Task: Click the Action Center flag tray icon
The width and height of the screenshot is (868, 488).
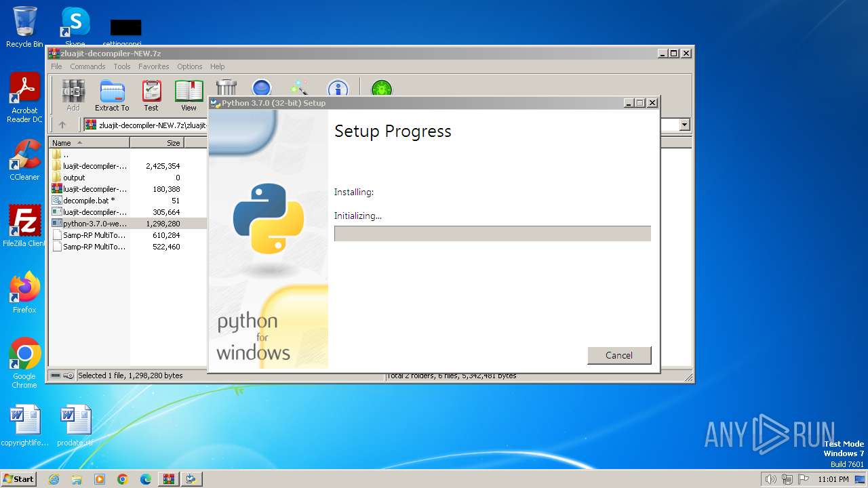Action: (804, 479)
